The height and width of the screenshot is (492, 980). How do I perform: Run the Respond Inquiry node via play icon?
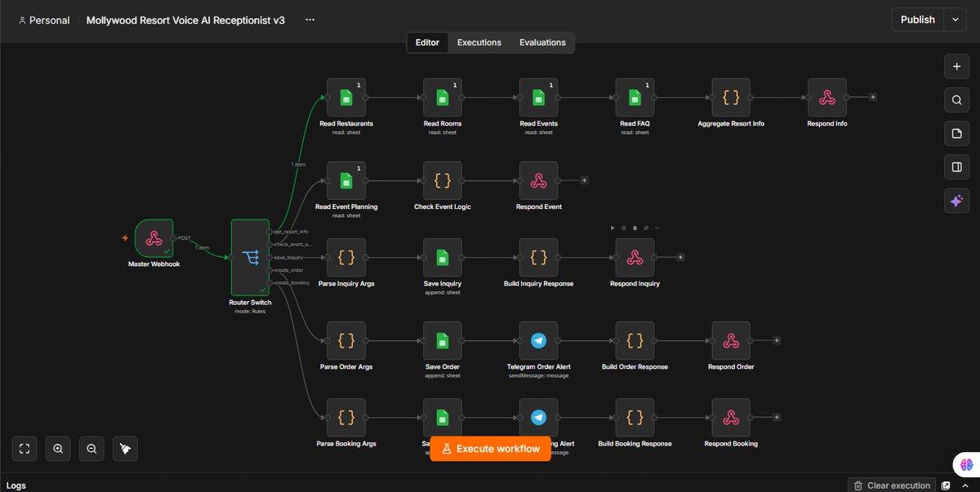point(612,228)
